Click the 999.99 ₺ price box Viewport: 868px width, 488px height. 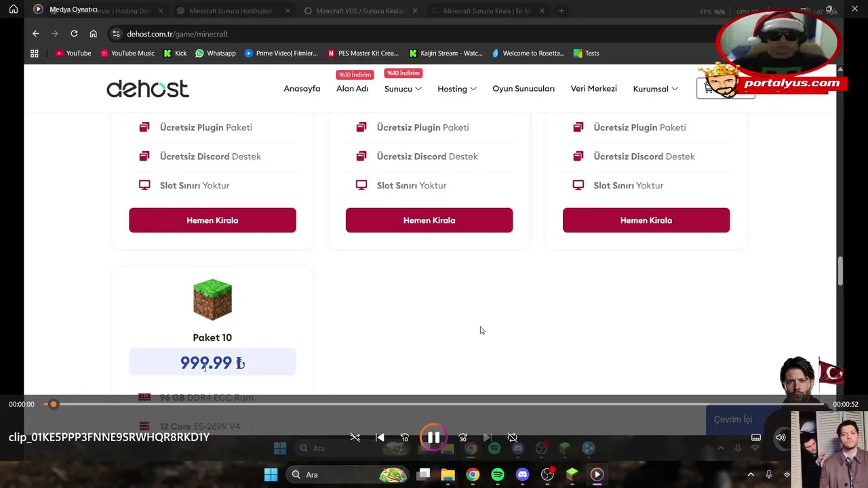[x=212, y=363]
